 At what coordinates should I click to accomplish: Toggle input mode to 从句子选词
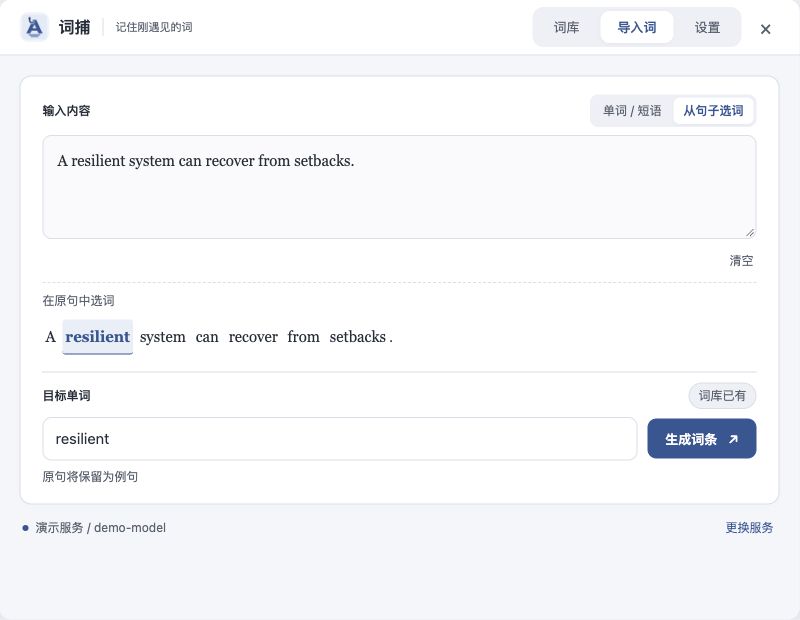tap(713, 111)
